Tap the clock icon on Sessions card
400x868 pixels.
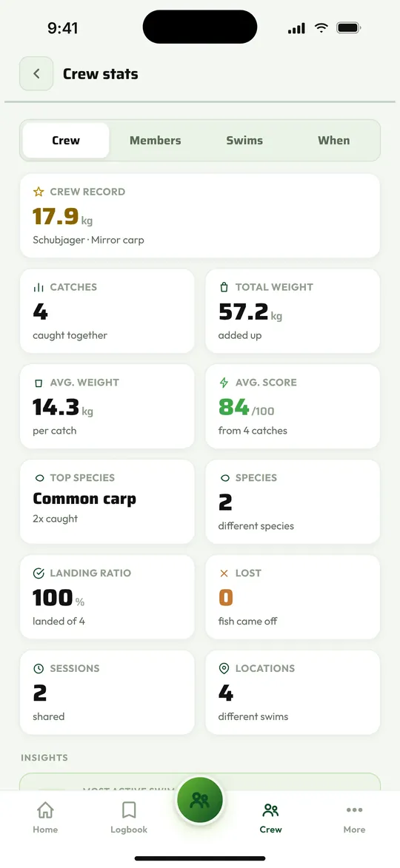[x=39, y=669]
